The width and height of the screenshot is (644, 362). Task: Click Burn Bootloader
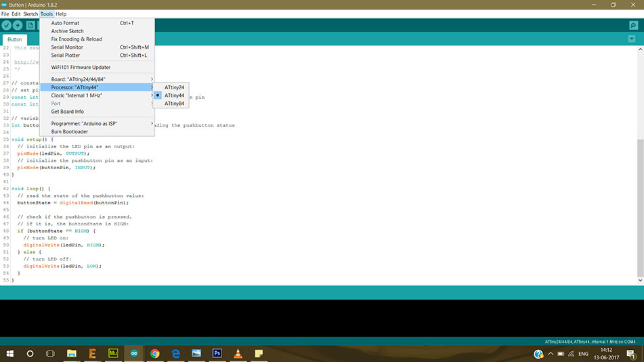point(98,132)
